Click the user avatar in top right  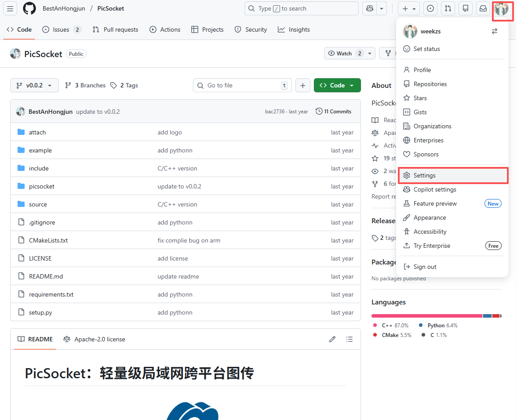click(501, 9)
